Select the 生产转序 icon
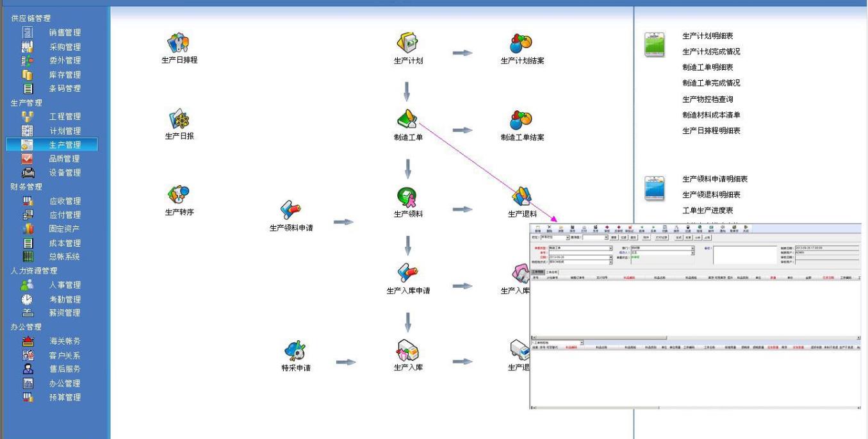This screenshot has width=868, height=439. click(179, 196)
